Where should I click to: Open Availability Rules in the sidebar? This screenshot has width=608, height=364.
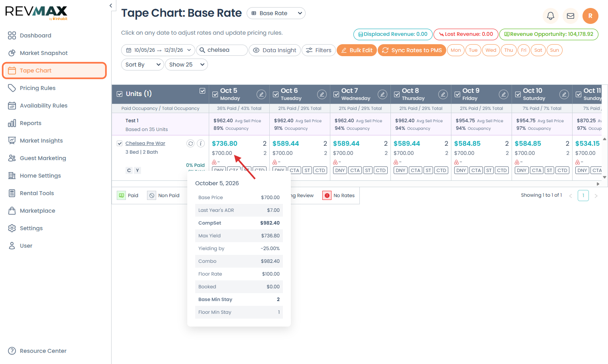[43, 106]
